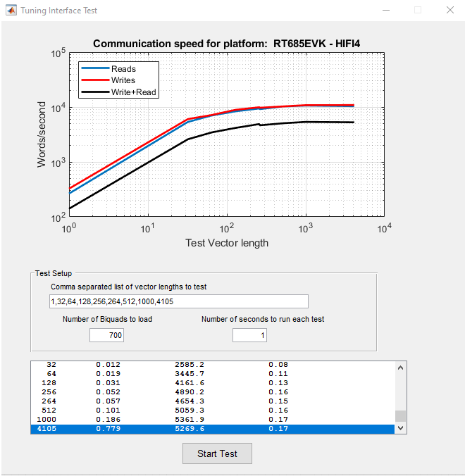Click the seconds to run each test field
Viewport: 465px width, 476px height.
click(250, 336)
